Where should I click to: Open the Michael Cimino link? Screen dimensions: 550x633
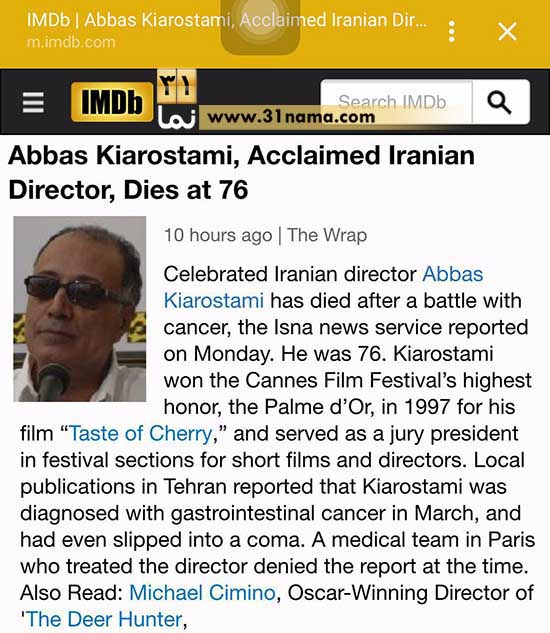(202, 593)
